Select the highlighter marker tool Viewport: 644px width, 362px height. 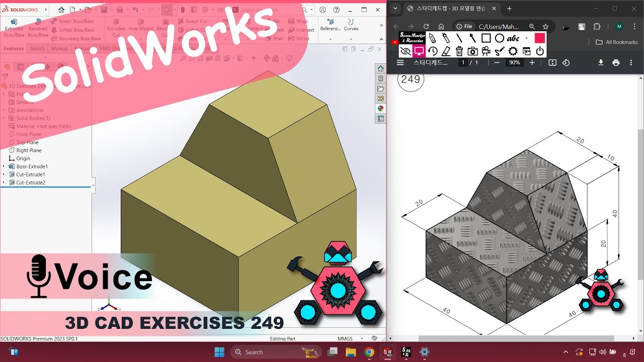(446, 38)
